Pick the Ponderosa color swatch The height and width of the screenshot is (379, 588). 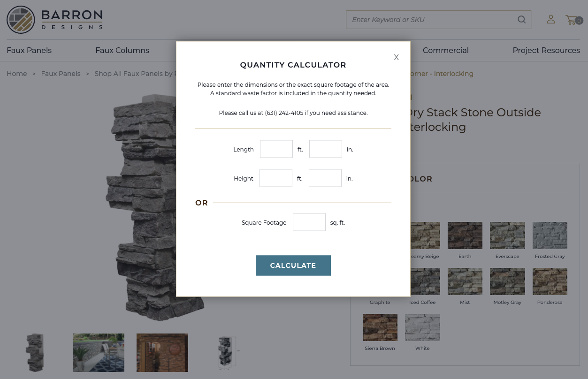(550, 281)
